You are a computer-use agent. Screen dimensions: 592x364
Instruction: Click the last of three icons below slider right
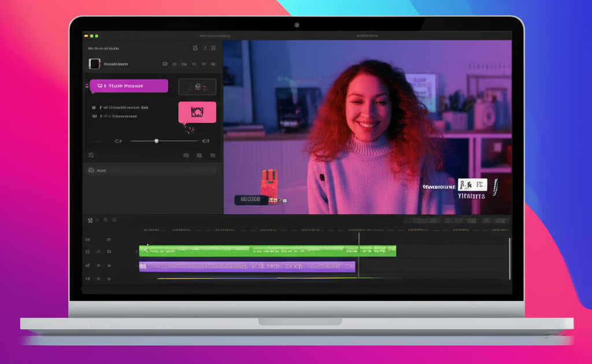click(x=213, y=155)
